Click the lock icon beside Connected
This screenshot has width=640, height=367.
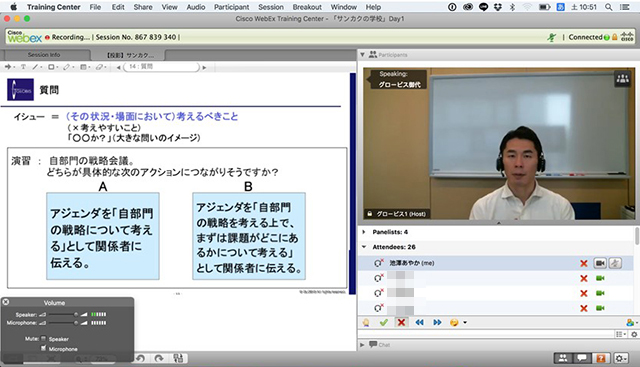[615, 37]
